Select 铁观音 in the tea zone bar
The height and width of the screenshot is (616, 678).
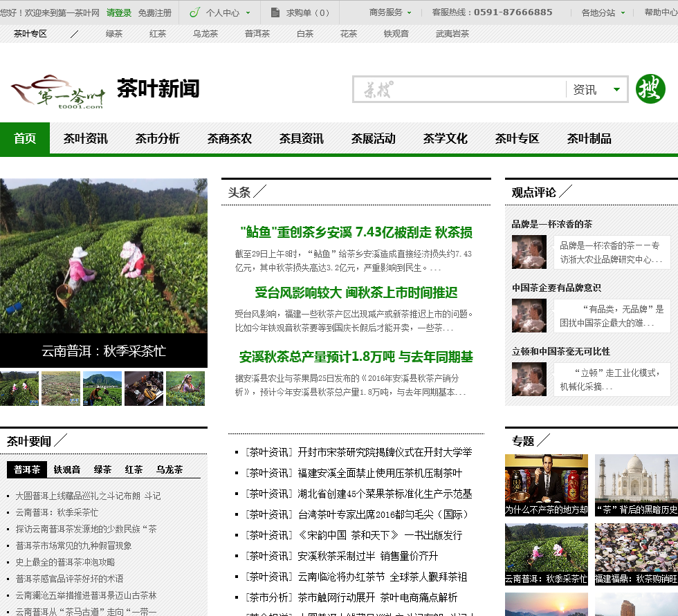click(396, 34)
